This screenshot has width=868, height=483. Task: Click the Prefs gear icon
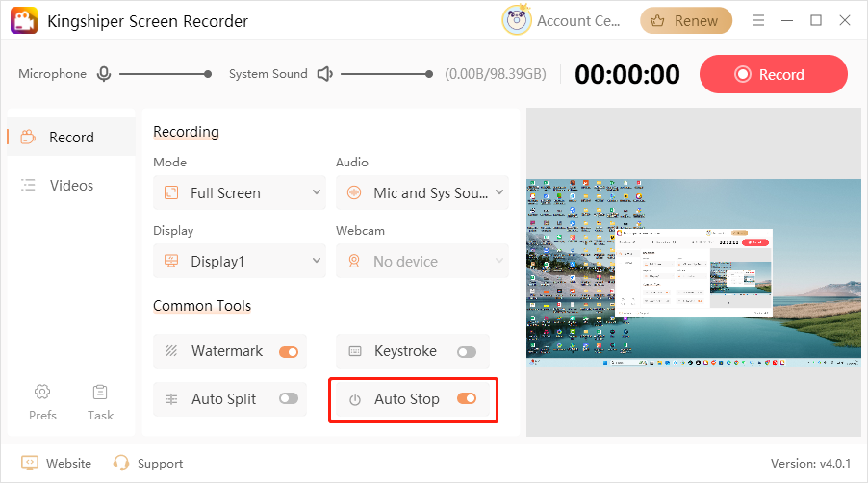point(42,392)
